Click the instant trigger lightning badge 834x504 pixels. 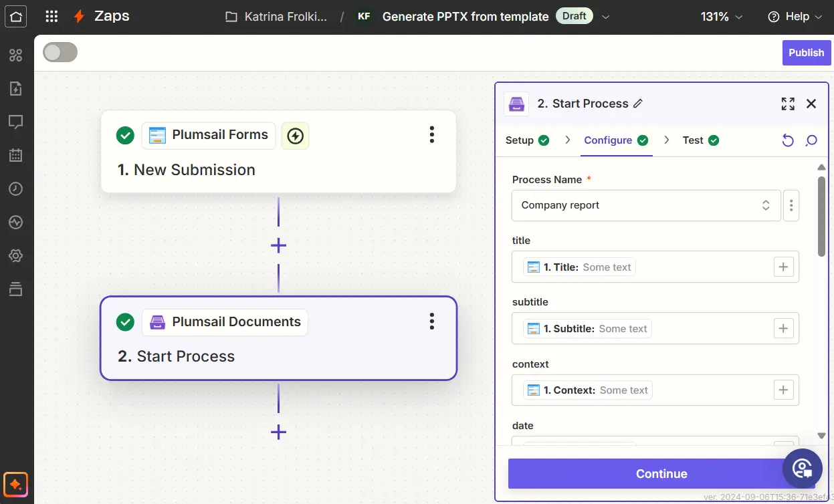coord(295,136)
